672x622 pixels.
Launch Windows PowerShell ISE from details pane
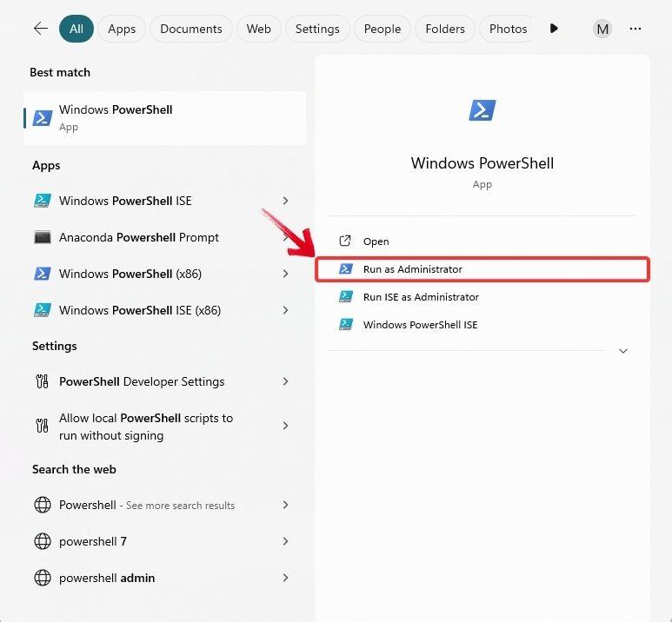pyautogui.click(x=482, y=324)
